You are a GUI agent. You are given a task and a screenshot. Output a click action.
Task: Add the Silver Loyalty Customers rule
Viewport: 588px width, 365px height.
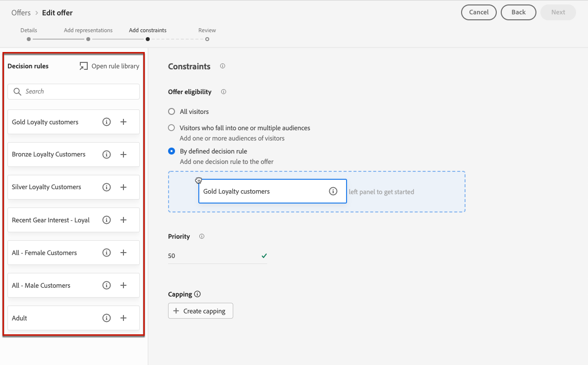tap(123, 187)
